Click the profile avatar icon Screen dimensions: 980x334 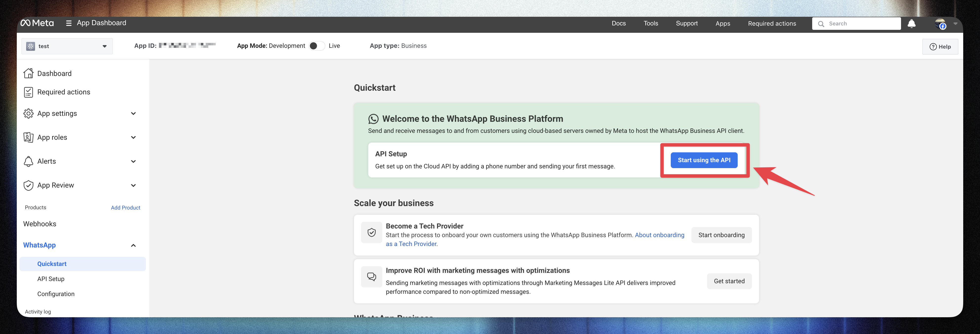point(940,24)
